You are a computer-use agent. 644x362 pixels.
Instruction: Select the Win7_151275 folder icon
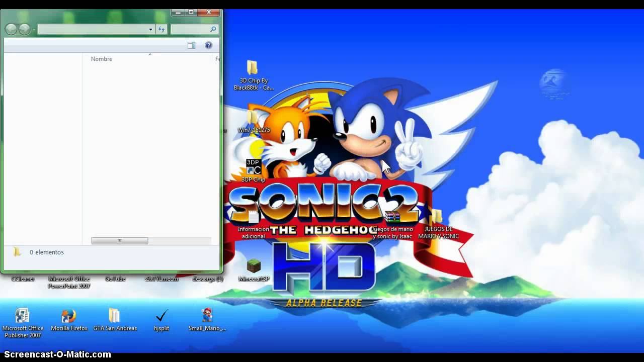pyautogui.click(x=253, y=117)
